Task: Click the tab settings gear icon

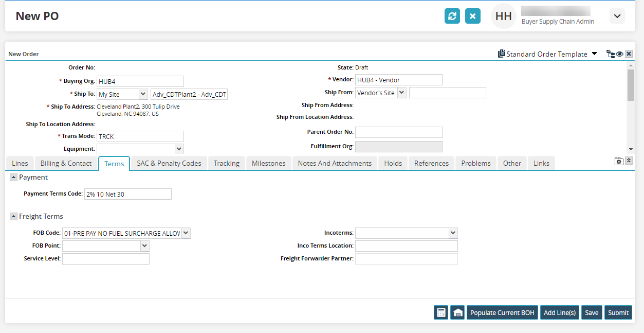Action: coord(619,161)
